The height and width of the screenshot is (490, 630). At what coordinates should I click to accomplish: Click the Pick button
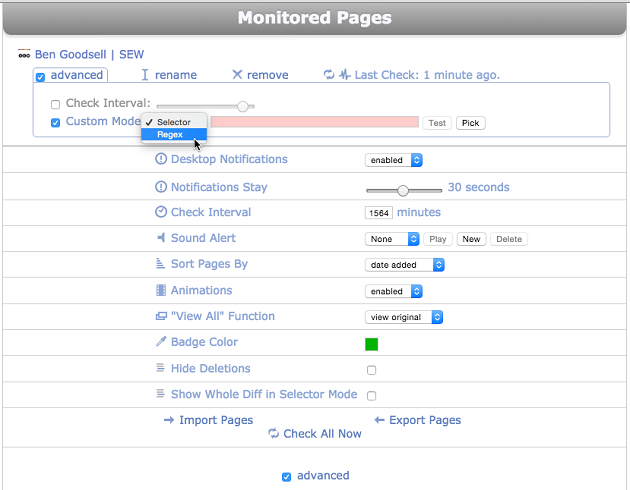(470, 123)
